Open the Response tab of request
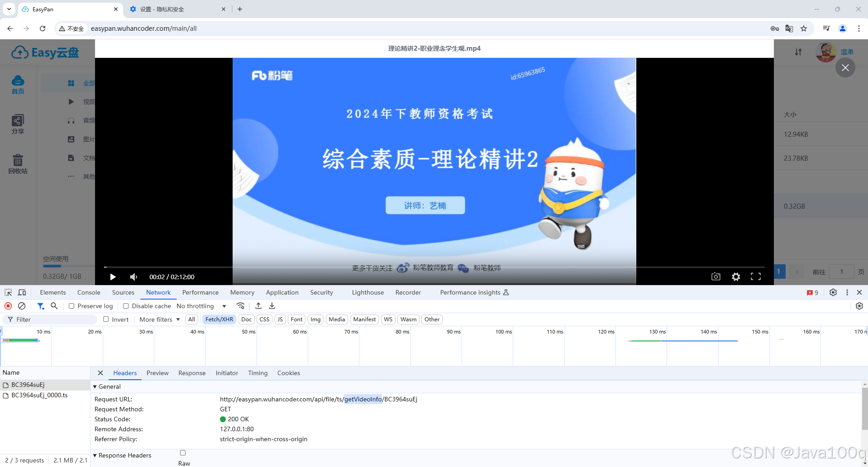868x467 pixels. (x=192, y=373)
